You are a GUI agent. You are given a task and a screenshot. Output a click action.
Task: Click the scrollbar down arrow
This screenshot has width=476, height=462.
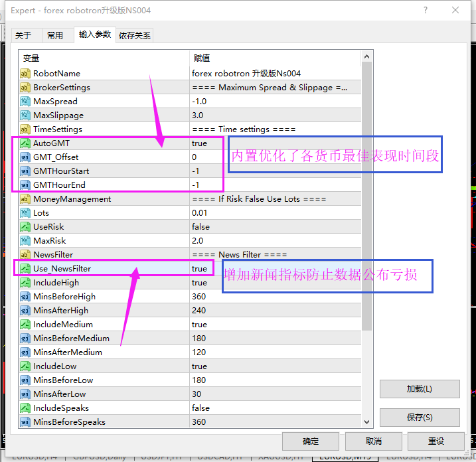[x=366, y=422]
